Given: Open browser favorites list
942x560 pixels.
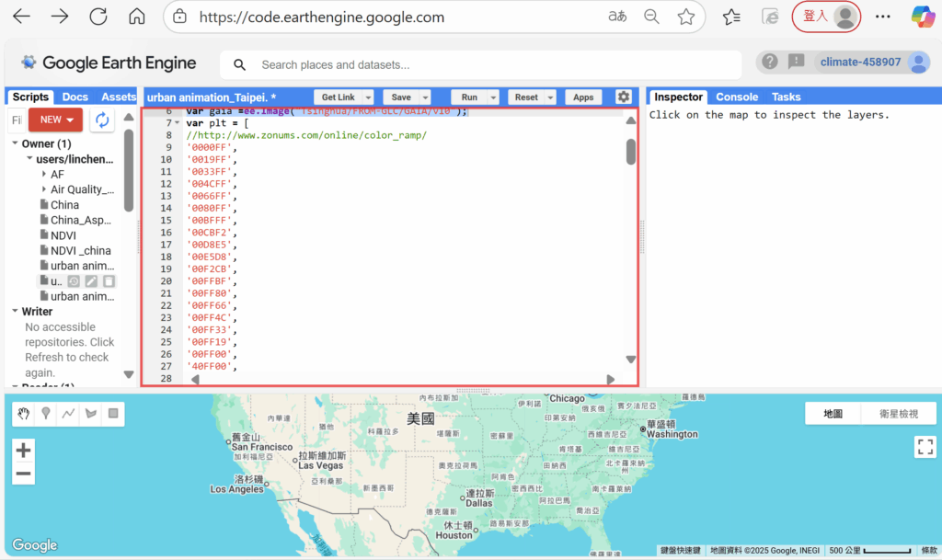Looking at the screenshot, I should 731,17.
